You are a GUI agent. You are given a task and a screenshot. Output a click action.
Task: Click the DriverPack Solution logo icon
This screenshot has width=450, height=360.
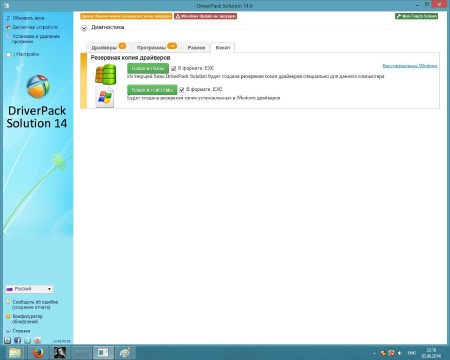click(x=38, y=86)
